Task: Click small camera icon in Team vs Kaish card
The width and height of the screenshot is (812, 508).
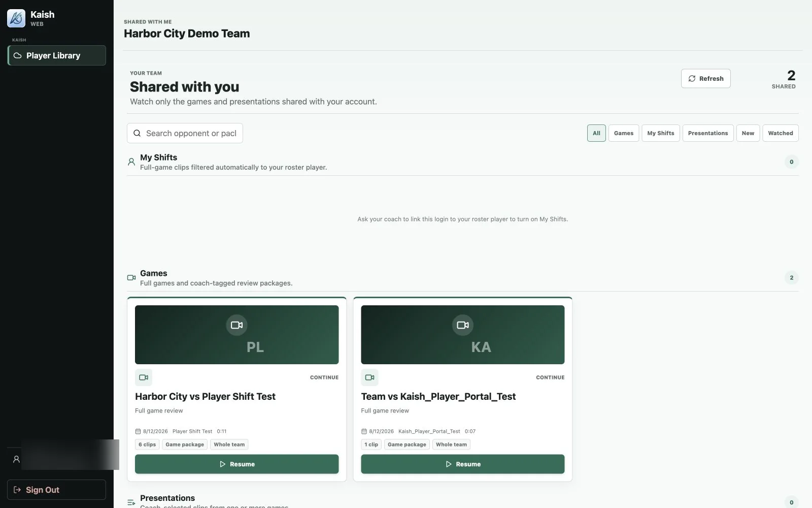Action: pyautogui.click(x=369, y=377)
